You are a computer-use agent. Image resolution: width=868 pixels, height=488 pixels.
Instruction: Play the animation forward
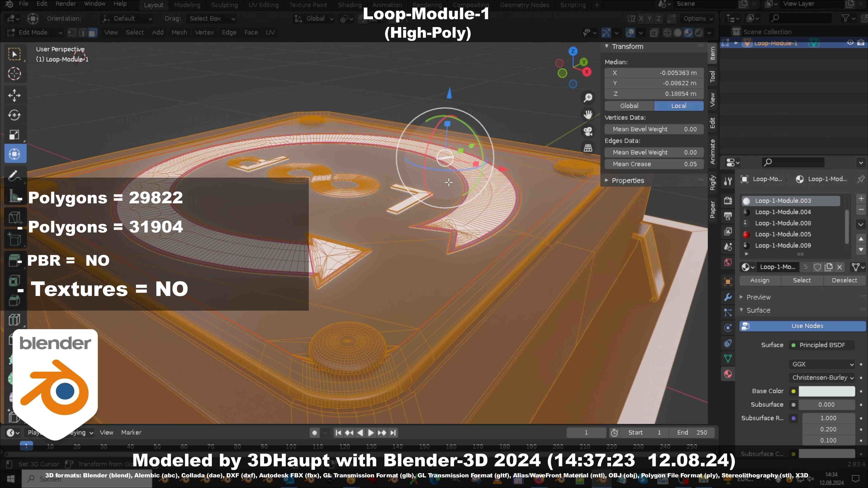371,433
